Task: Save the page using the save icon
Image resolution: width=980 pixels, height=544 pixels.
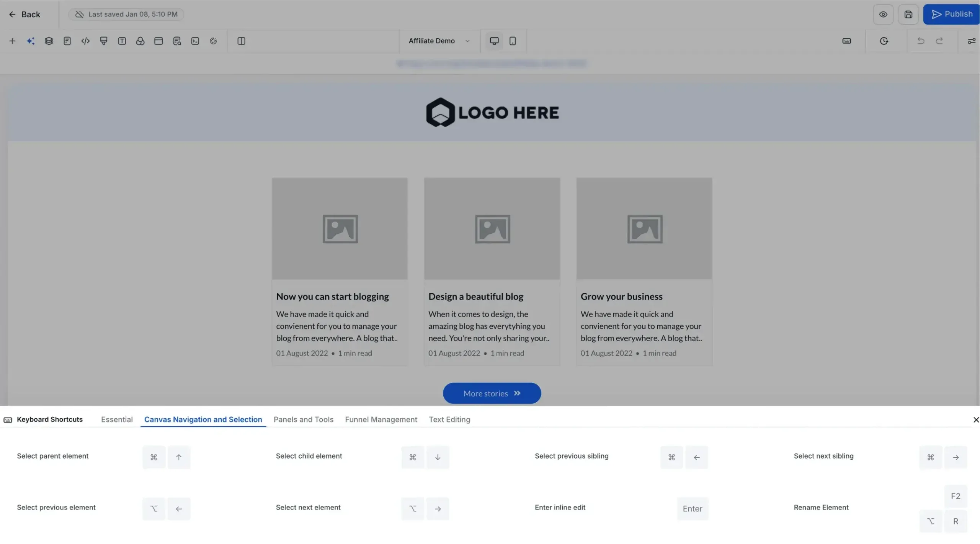Action: [908, 14]
